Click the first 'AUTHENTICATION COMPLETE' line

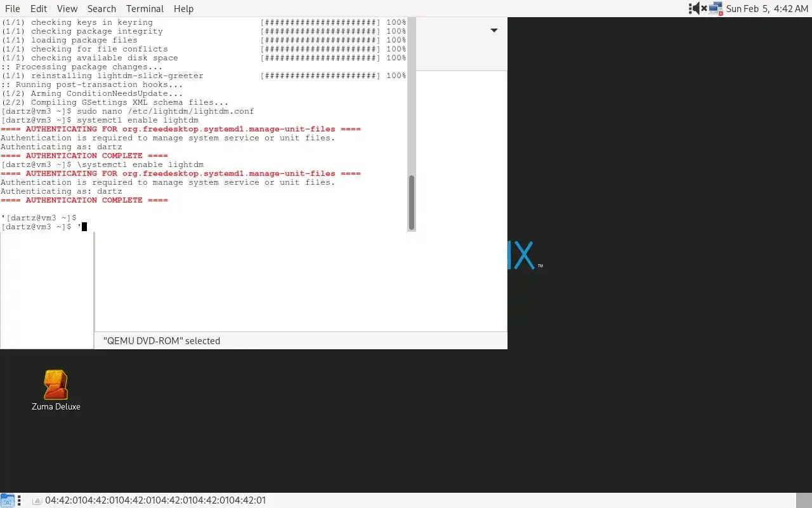point(84,156)
